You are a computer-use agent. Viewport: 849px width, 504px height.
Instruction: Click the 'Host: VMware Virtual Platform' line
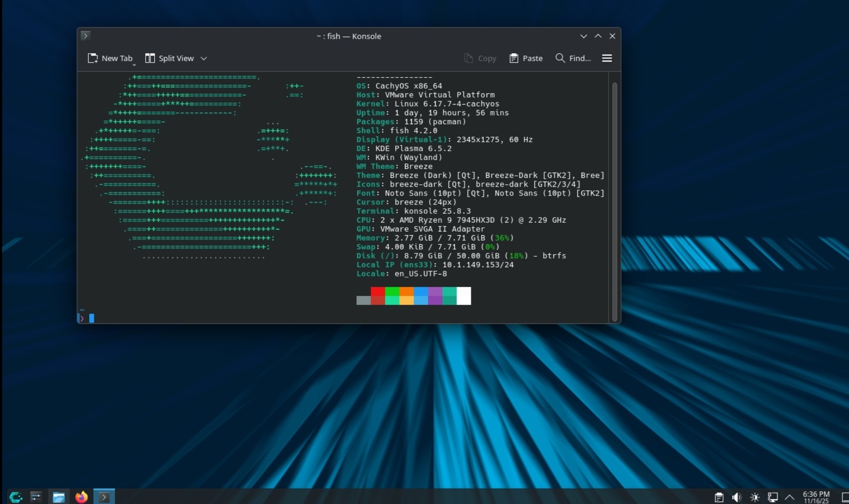(425, 95)
